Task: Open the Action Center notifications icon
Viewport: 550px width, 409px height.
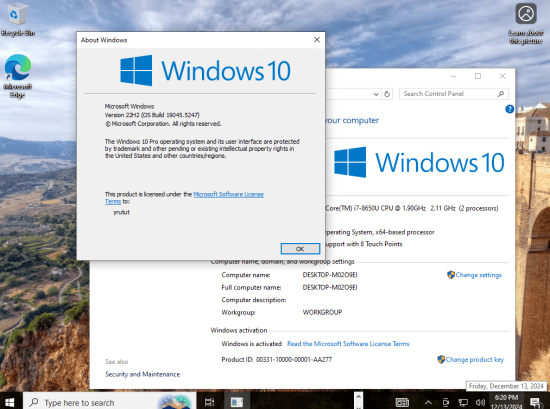Action: click(535, 402)
